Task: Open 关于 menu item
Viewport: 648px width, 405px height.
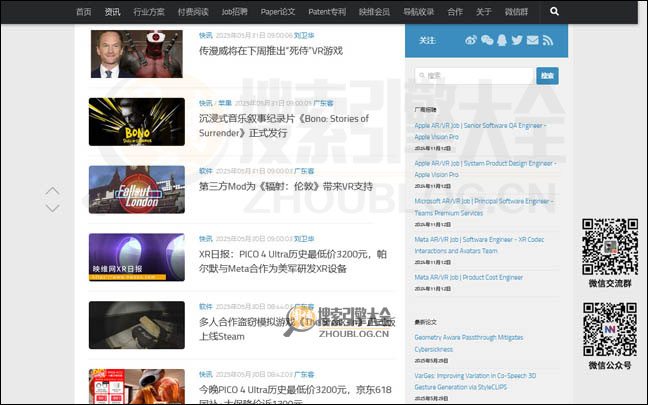Action: tap(484, 12)
